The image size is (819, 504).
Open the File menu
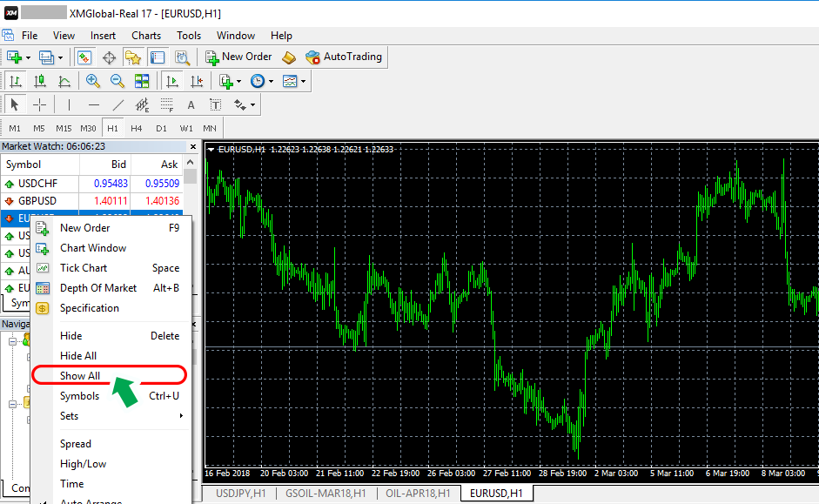click(30, 36)
